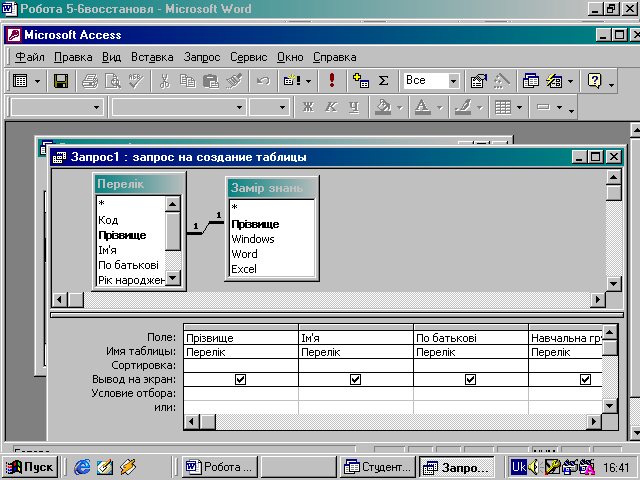640x480 pixels.
Task: Click gridlines icon in formatting toolbar
Action: tap(502, 107)
